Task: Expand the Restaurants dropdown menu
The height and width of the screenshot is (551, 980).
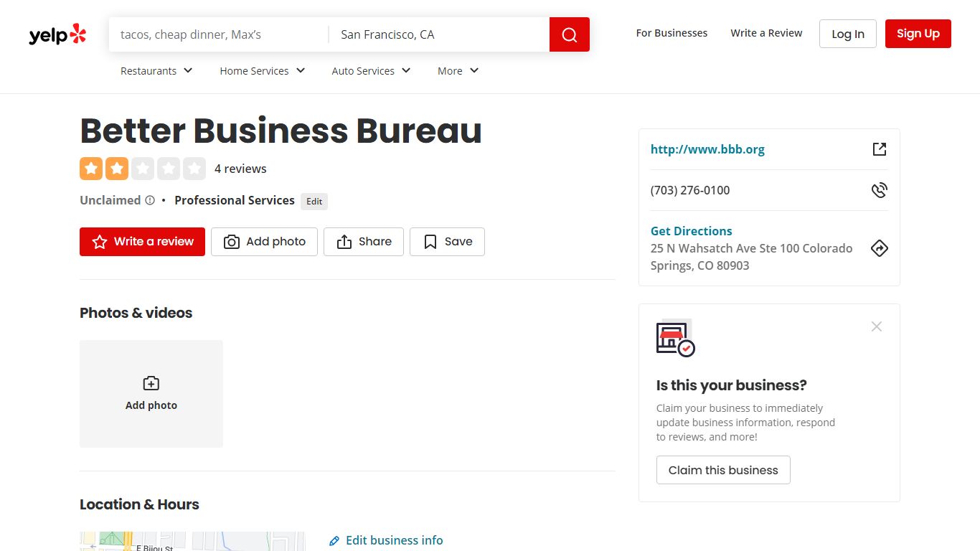Action: 156,70
